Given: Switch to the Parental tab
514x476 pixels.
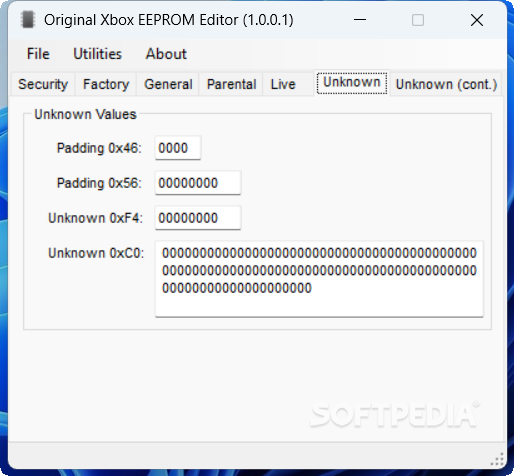Looking at the screenshot, I should [x=231, y=84].
